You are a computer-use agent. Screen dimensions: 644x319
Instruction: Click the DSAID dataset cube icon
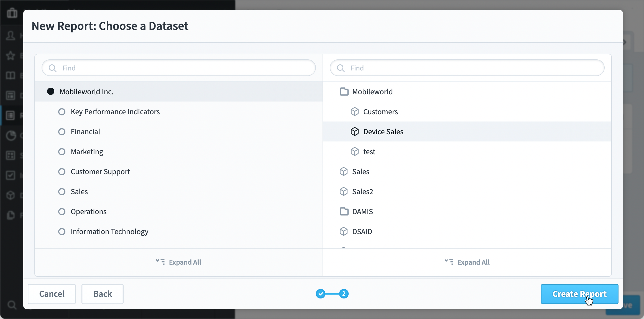pyautogui.click(x=344, y=231)
